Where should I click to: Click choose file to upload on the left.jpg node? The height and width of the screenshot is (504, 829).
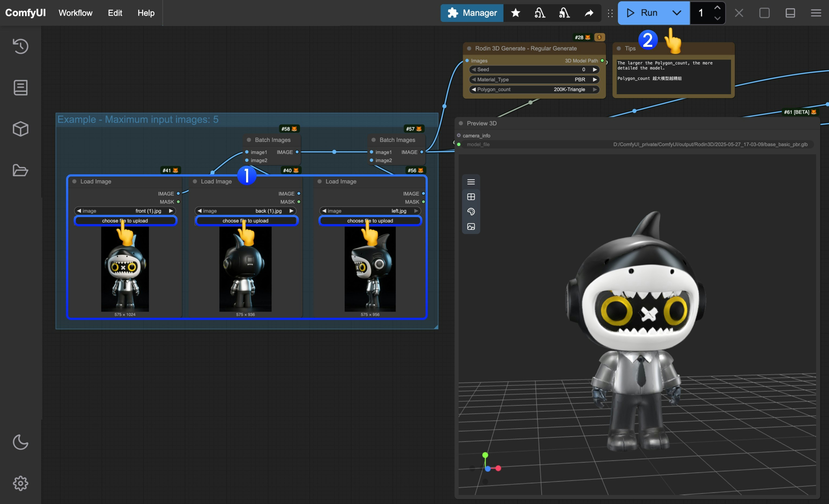tap(370, 221)
